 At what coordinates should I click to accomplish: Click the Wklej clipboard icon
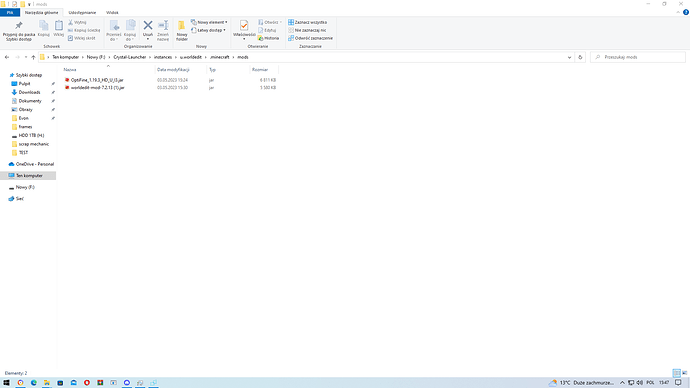[x=59, y=29]
